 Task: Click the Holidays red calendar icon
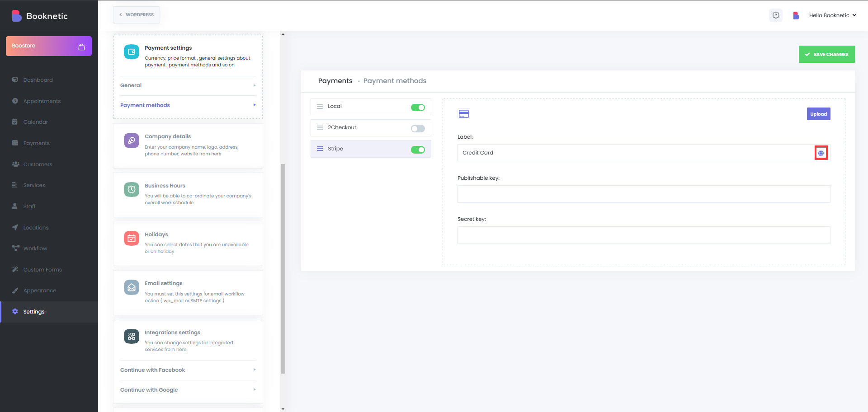tap(132, 238)
